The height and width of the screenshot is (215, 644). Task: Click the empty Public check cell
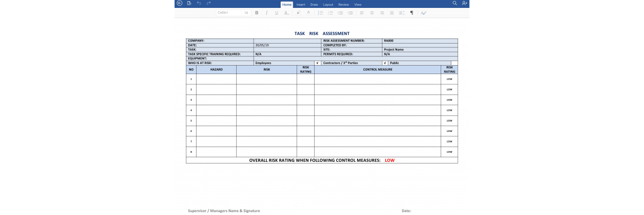coord(454,63)
